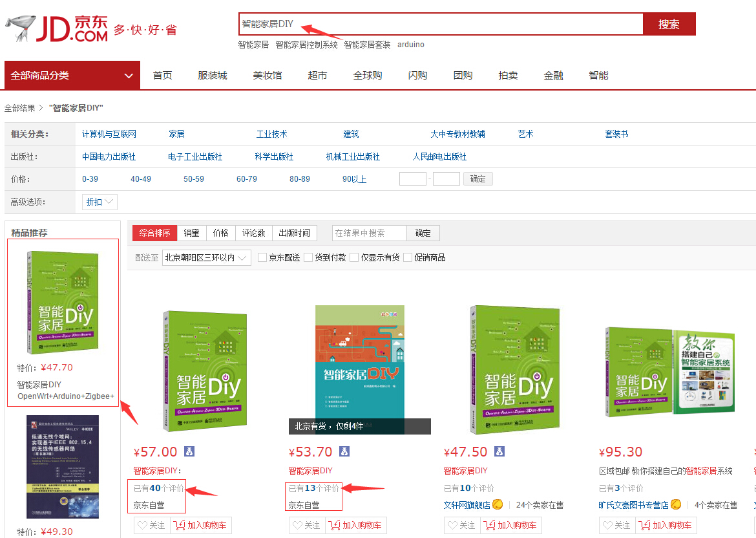The height and width of the screenshot is (538, 756).
Task: Click the JD.COM logo
Action: 56,28
